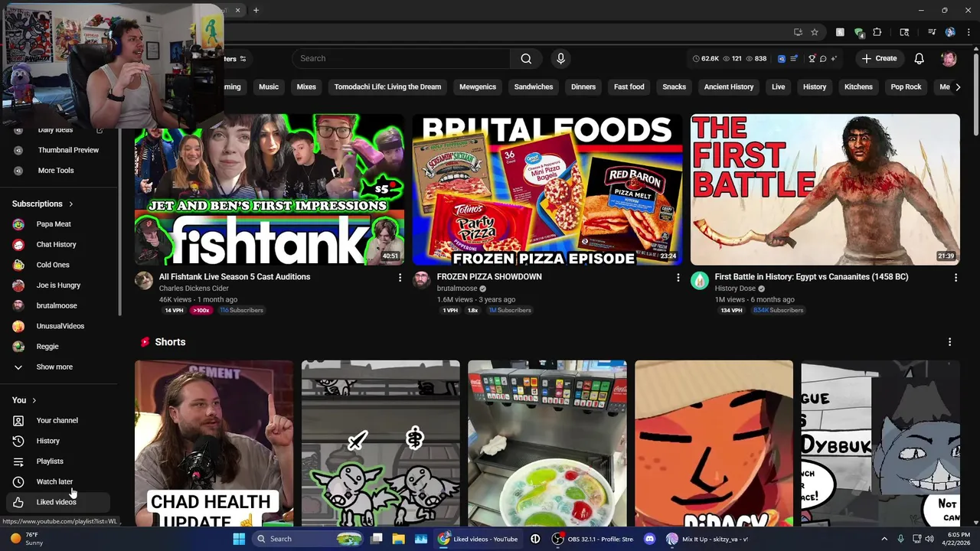
Task: Select the Mewgenics filter chip
Action: (x=478, y=86)
